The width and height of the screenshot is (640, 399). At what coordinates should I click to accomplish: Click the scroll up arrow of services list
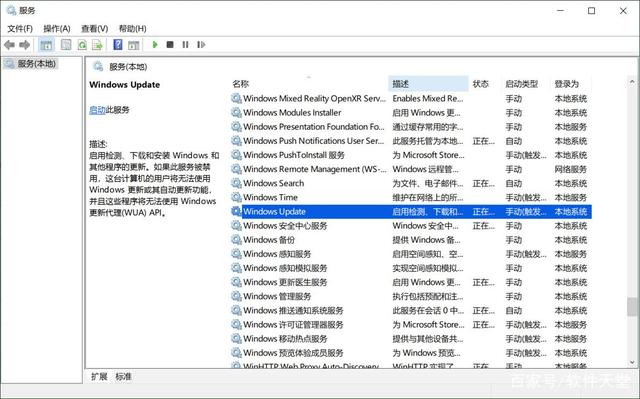[x=632, y=82]
